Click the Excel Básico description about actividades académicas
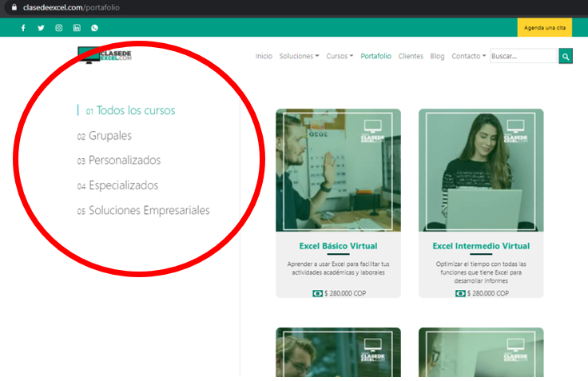Screen dimensions: 588x381 click(x=338, y=268)
